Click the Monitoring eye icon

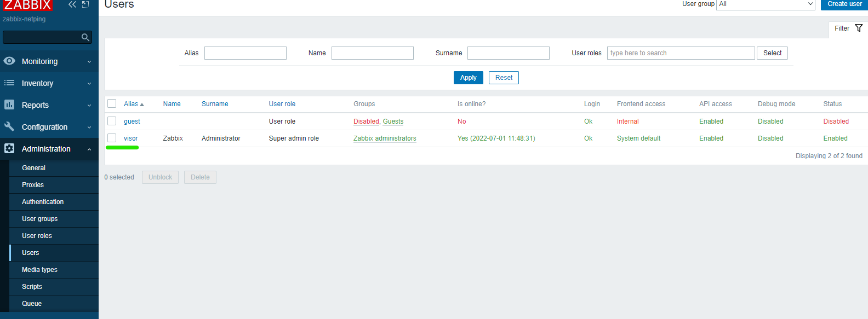coord(9,61)
